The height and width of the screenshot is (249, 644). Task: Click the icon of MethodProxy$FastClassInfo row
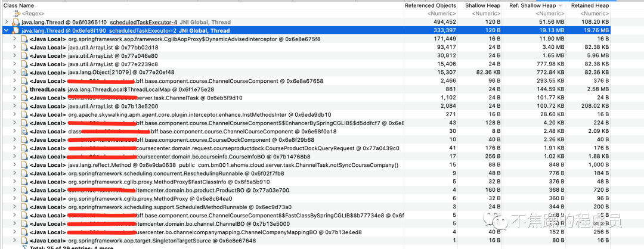[24, 181]
